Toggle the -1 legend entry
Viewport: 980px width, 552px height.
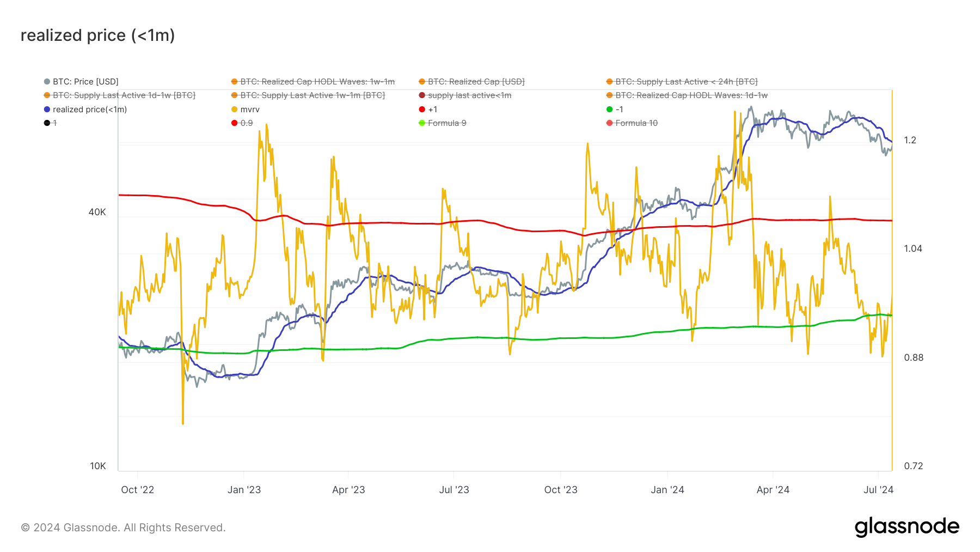[x=615, y=110]
